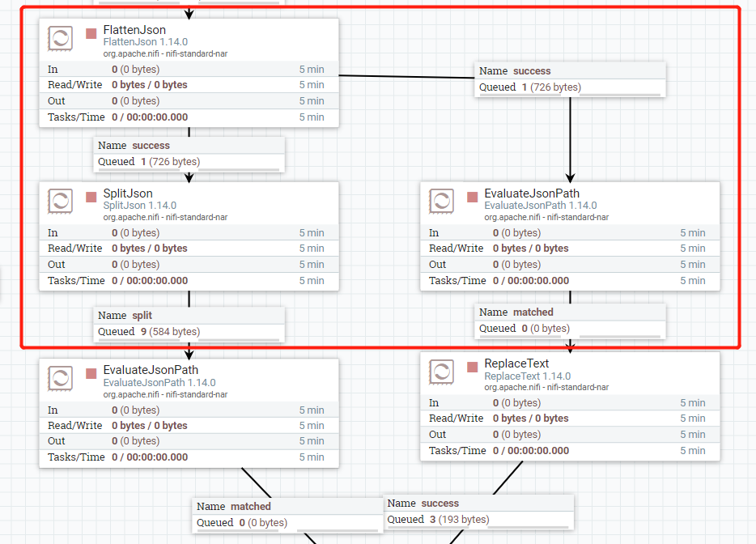Click stopped square of EvaluateJsonPath feeding ReplaceText
Screen dimensions: 756x544
click(473, 197)
